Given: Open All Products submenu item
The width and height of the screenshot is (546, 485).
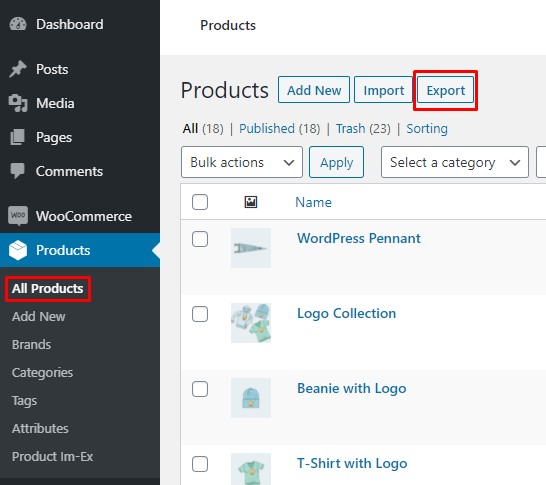Looking at the screenshot, I should click(x=48, y=288).
